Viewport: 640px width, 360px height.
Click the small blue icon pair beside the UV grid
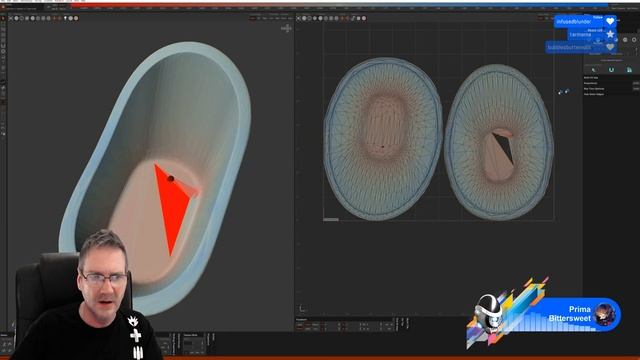(563, 91)
